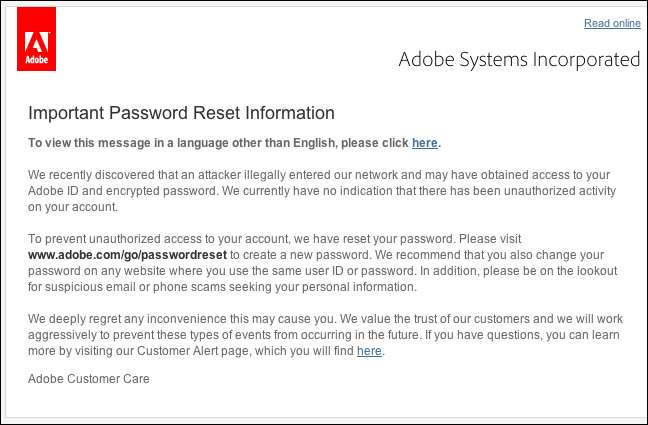Click the white 'A' symbol in logo
The width and height of the screenshot is (648, 425).
[x=36, y=40]
